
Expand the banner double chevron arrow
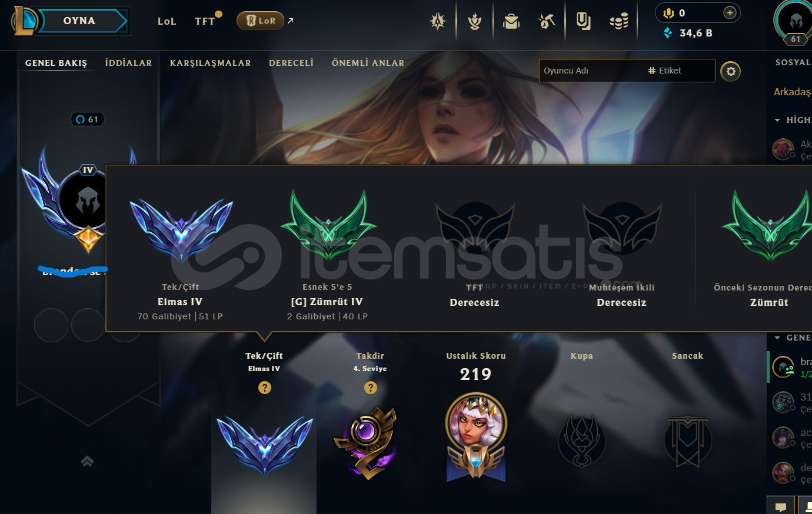[x=87, y=461]
